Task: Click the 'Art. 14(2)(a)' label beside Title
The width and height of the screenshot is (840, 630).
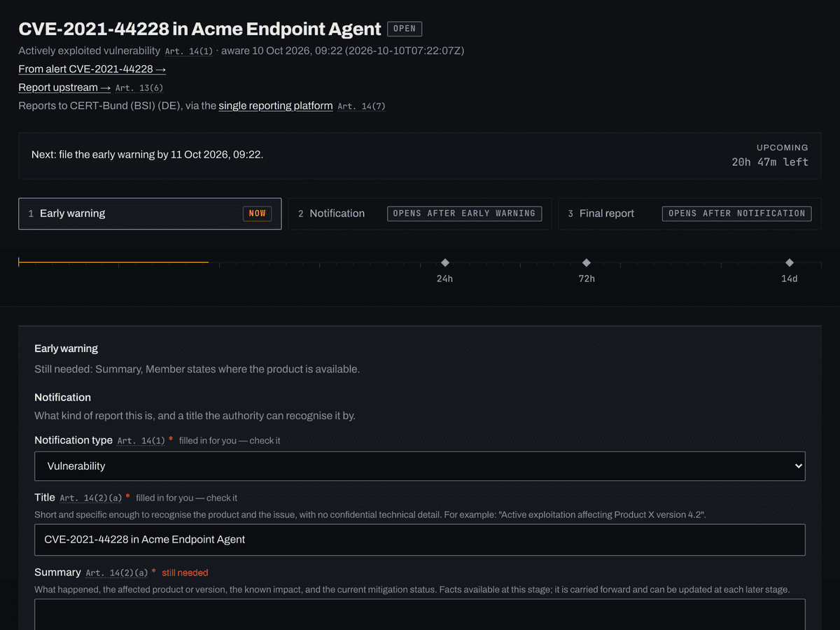Action: click(91, 498)
